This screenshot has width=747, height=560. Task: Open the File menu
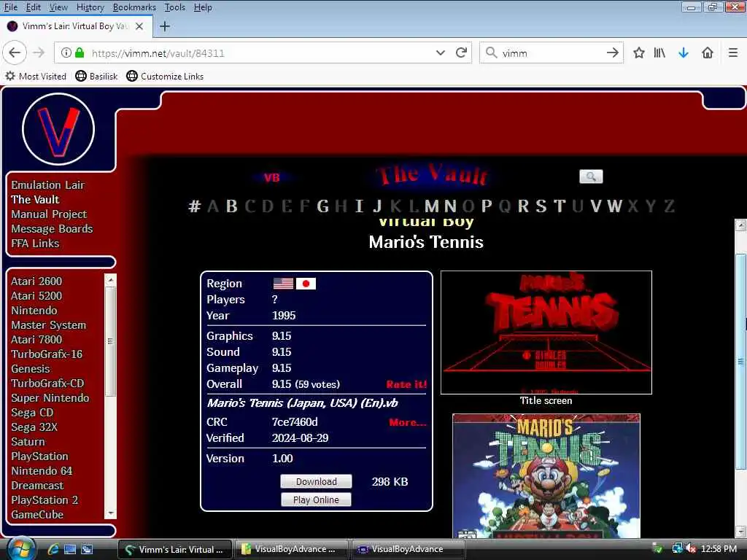tap(10, 7)
